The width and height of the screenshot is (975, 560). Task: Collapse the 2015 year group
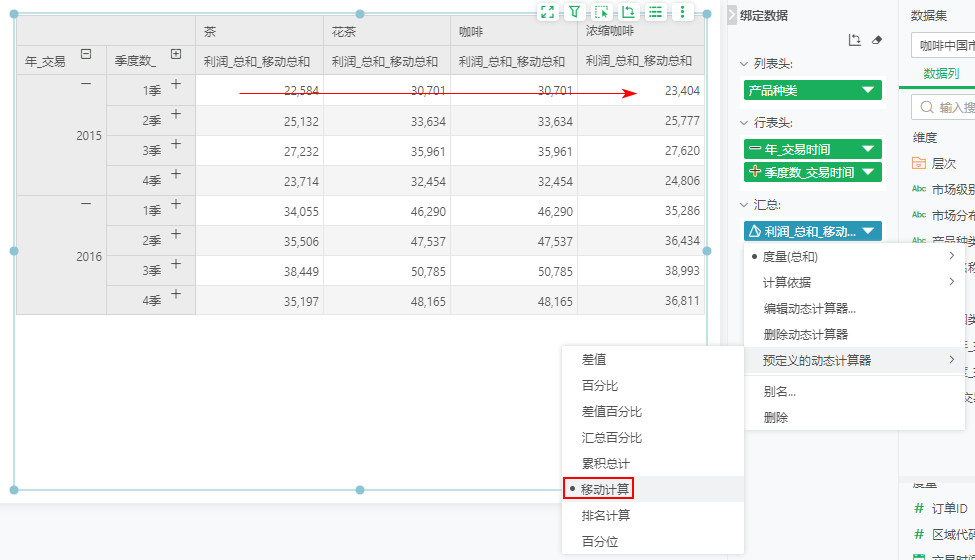pos(86,83)
